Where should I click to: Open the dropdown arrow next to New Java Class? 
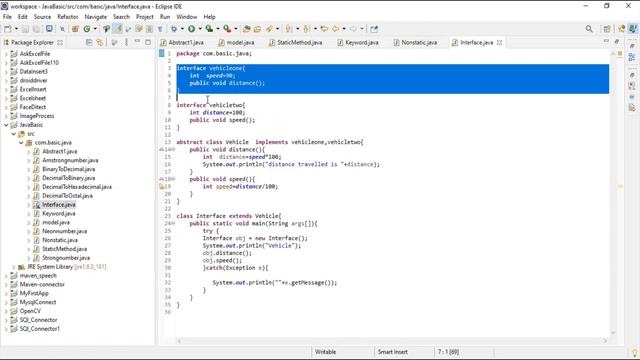pos(95,29)
